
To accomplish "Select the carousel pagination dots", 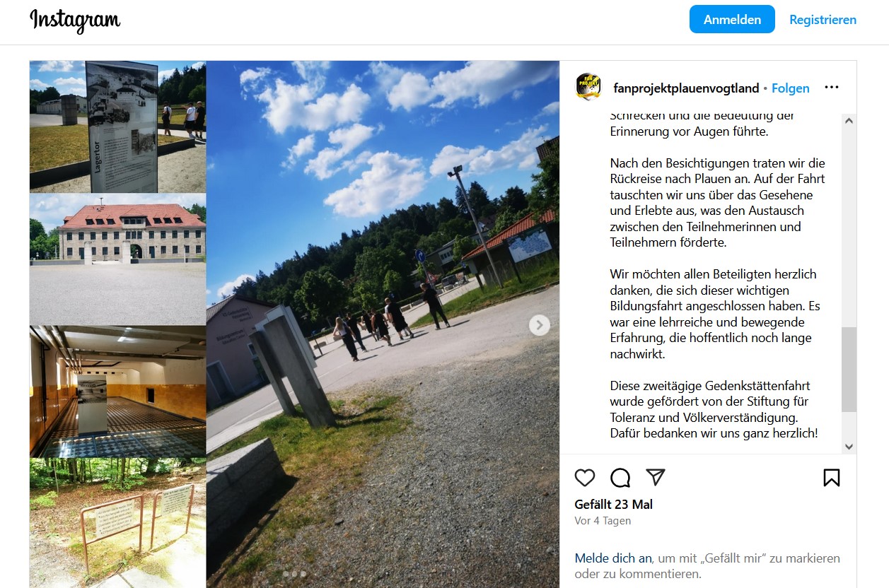I will coord(294,574).
